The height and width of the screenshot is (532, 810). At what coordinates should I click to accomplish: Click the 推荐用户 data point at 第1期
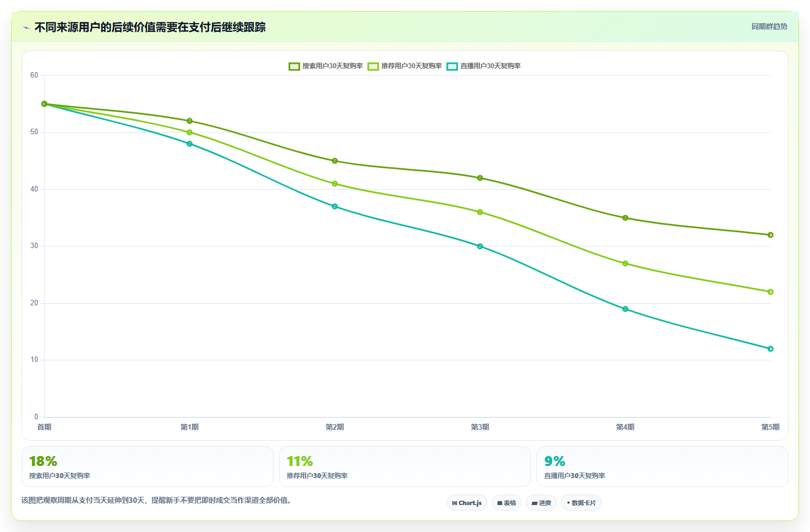coord(189,133)
